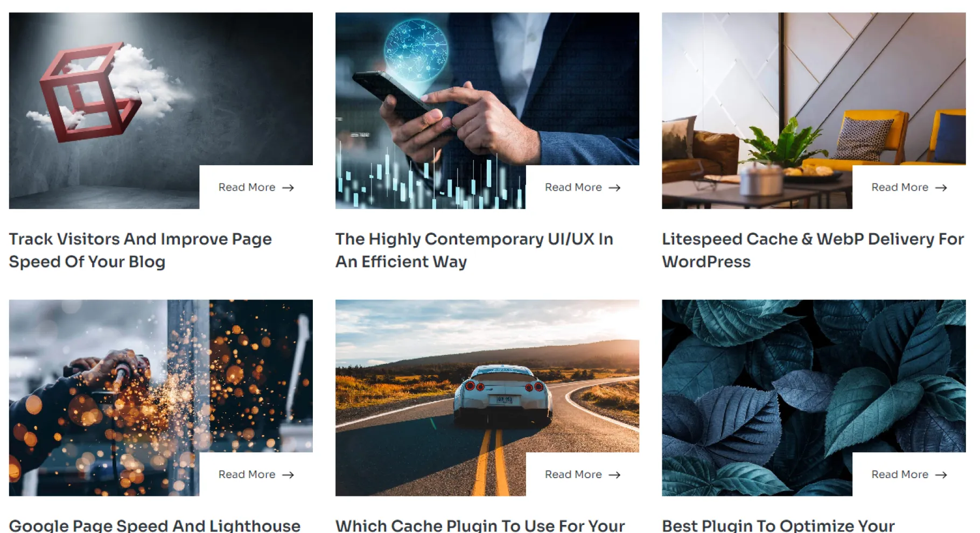Click arrow icon on Litespeed Cache card
Image resolution: width=980 pixels, height=533 pixels.
(x=941, y=188)
